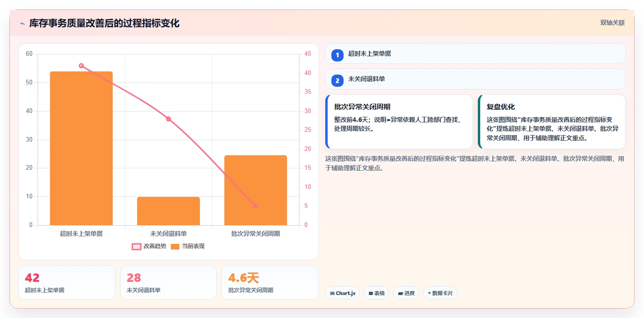
Task: Click the 28 未关闭退料单 stat card
Action: point(169,282)
